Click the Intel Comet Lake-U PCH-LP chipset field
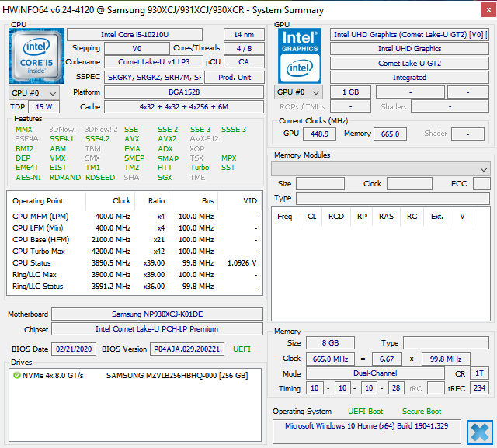The width and height of the screenshot is (497, 448). point(158,329)
